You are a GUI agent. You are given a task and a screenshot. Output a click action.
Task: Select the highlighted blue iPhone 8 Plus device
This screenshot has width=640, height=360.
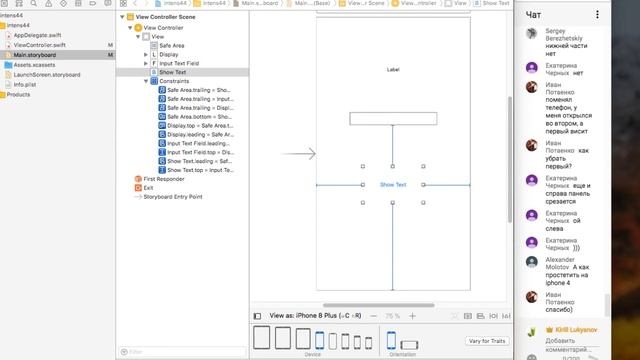(320, 340)
